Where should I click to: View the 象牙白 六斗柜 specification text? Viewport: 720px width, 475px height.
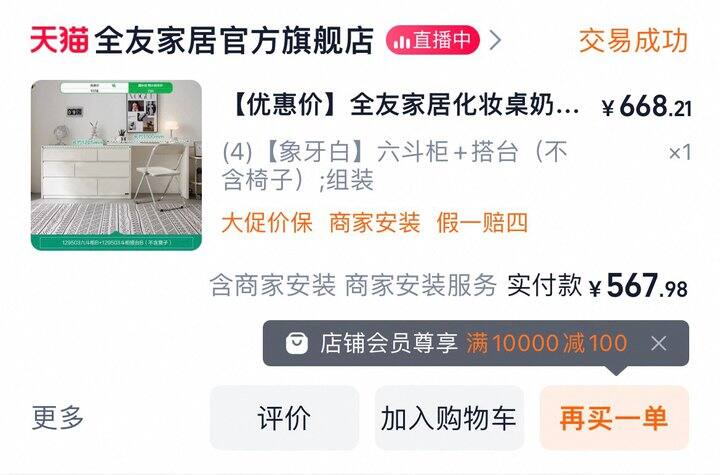pyautogui.click(x=395, y=165)
